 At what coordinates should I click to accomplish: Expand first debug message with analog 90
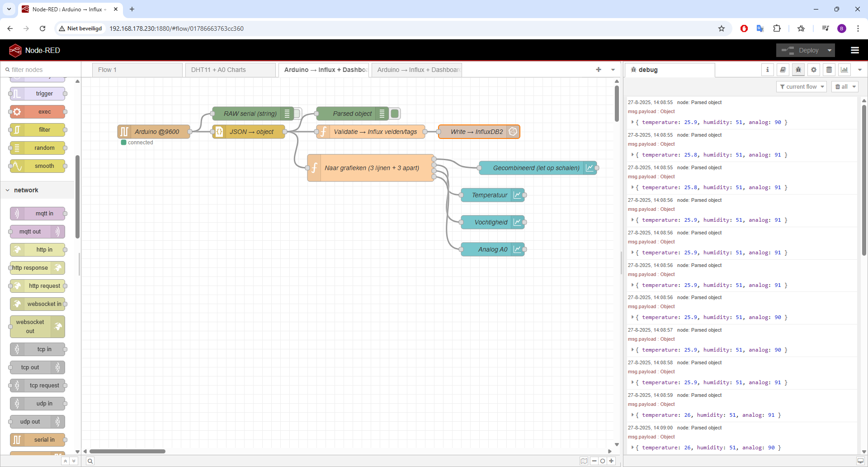[632, 122]
